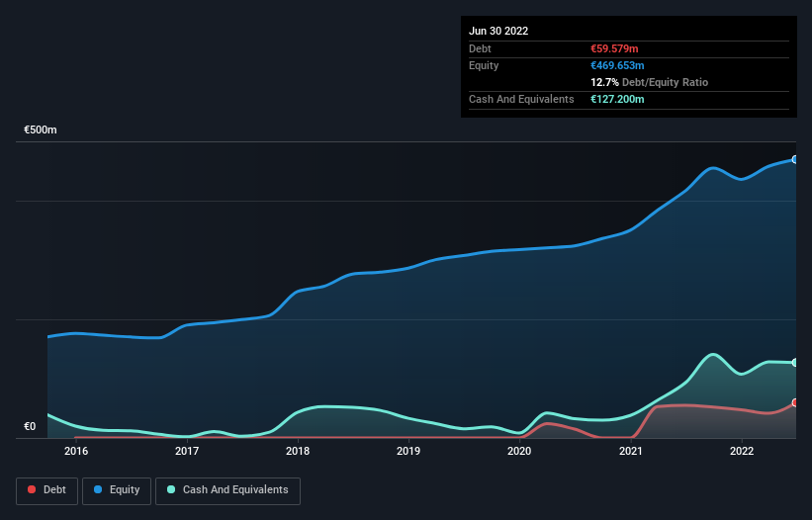This screenshot has height=520, width=812.
Task: Click the 2018 x-axis label
Action: point(298,451)
